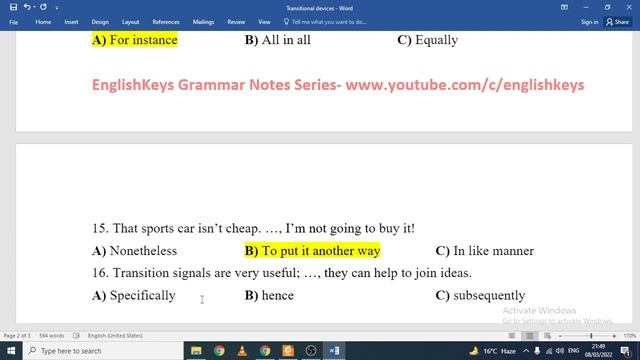This screenshot has width=640, height=360.
Task: Switch to Web Layout view
Action: click(547, 336)
